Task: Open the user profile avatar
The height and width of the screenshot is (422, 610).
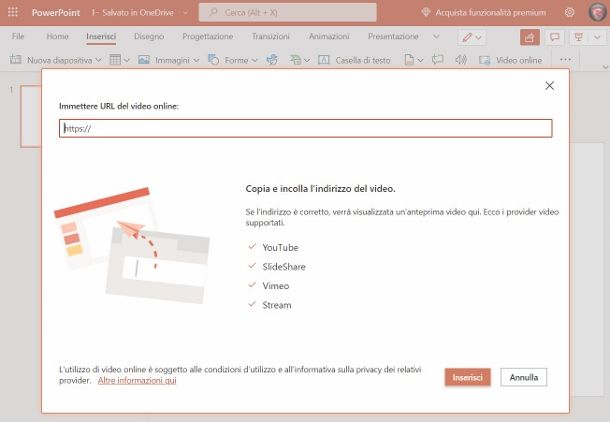Action: pos(597,12)
